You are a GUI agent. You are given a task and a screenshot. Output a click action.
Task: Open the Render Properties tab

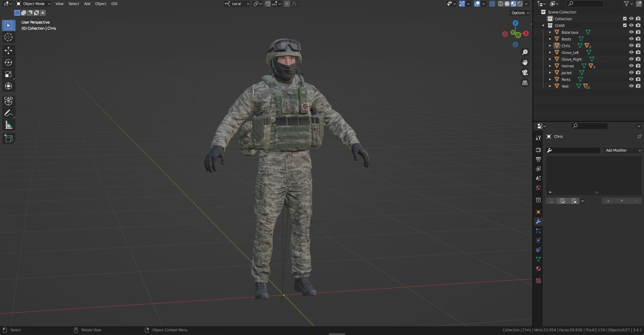click(538, 150)
